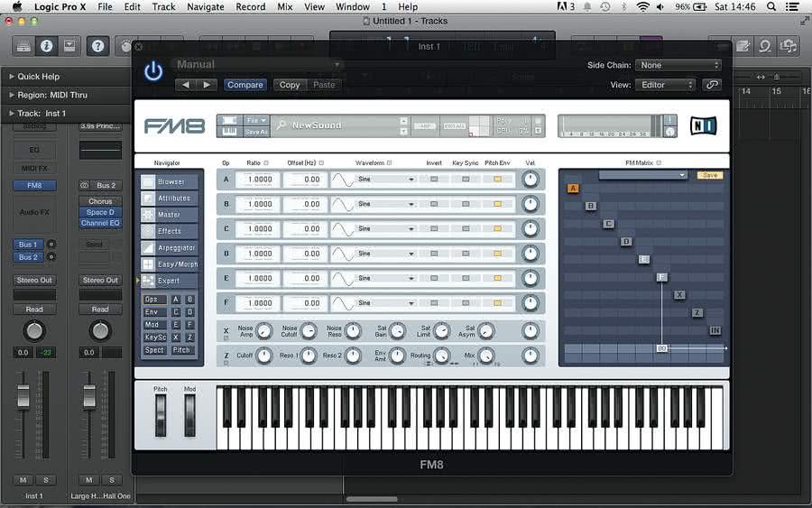The height and width of the screenshot is (508, 812).
Task: Toggle Invert for operator D
Action: click(434, 254)
